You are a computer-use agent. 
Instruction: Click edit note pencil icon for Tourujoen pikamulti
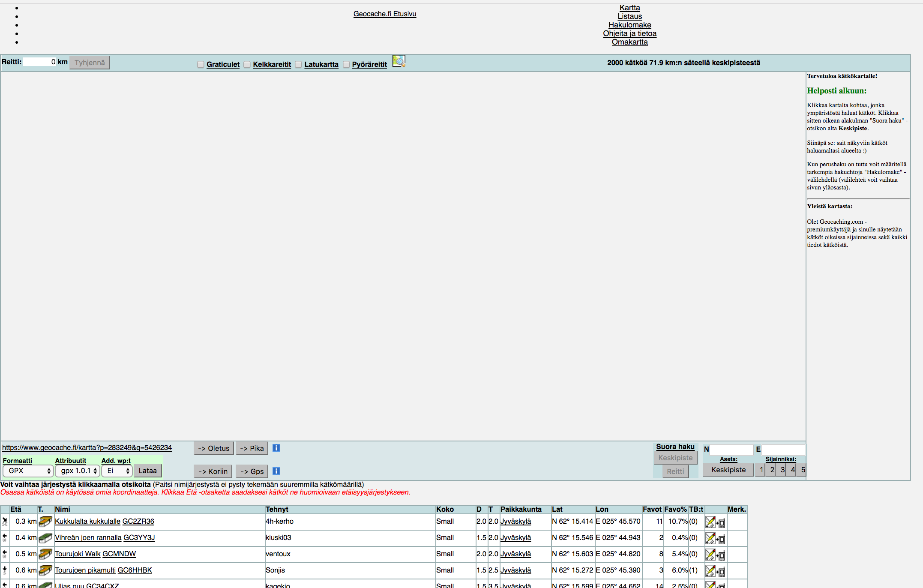[x=710, y=571]
